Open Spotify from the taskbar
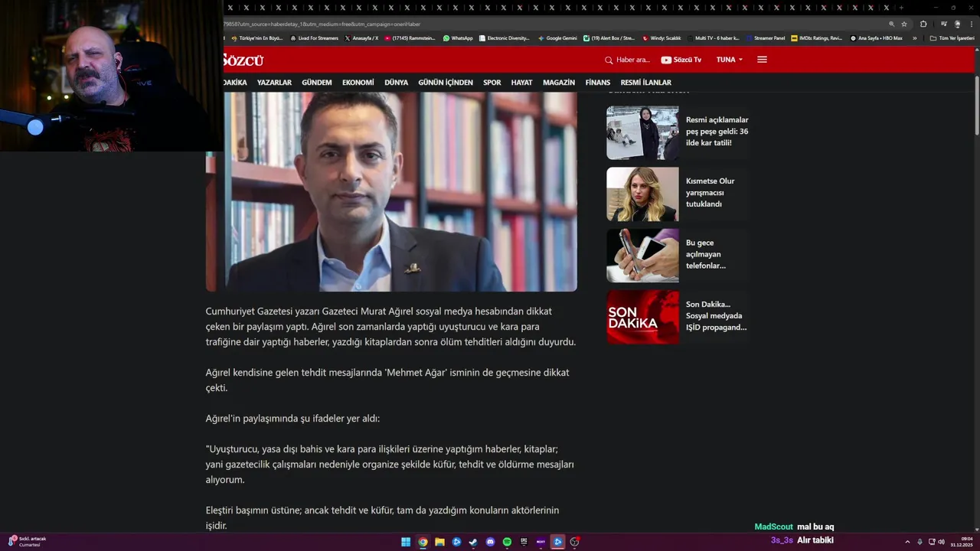 [x=507, y=542]
